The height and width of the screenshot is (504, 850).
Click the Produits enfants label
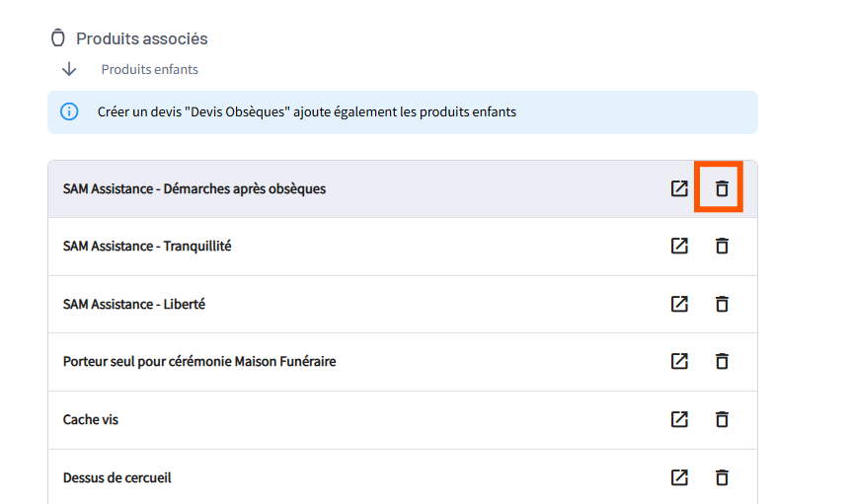click(150, 69)
